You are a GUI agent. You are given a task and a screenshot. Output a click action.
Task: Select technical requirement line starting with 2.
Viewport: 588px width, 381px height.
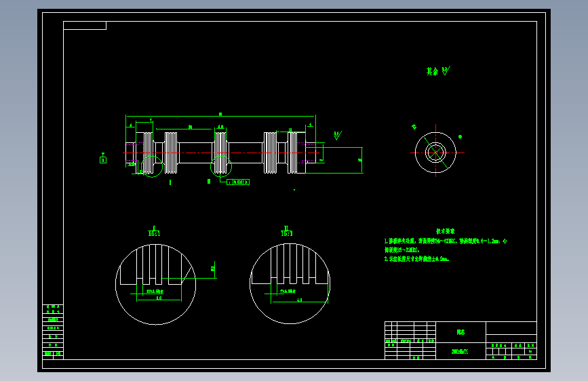416,259
